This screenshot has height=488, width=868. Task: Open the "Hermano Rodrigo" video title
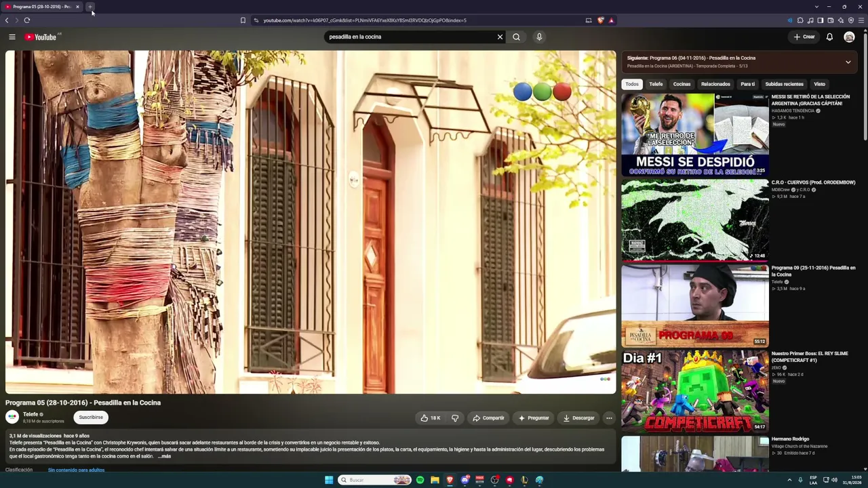pos(790,439)
